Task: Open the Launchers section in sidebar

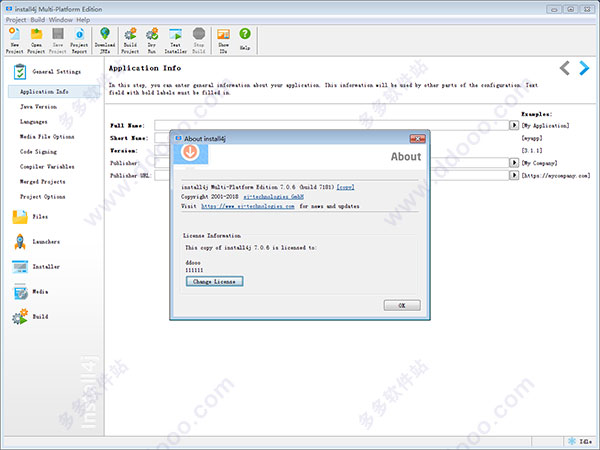Action: 36,242
